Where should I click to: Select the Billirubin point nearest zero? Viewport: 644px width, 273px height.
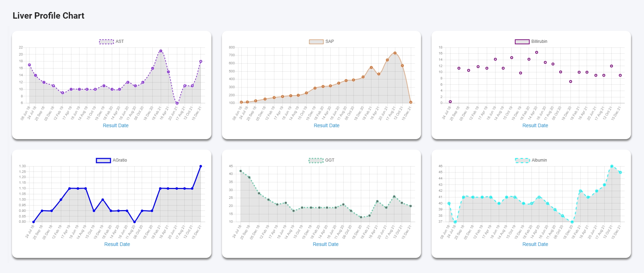tap(450, 102)
